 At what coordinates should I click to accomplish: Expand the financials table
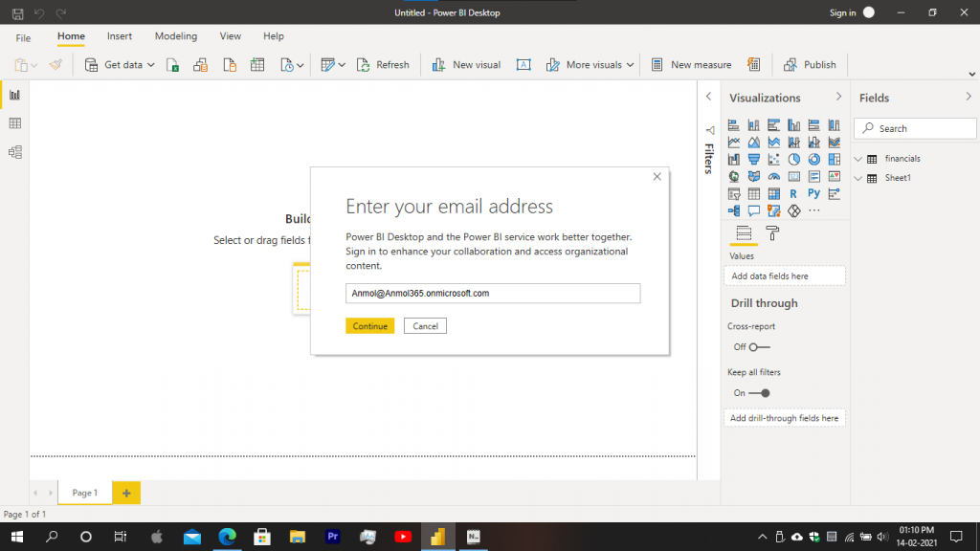coord(858,159)
